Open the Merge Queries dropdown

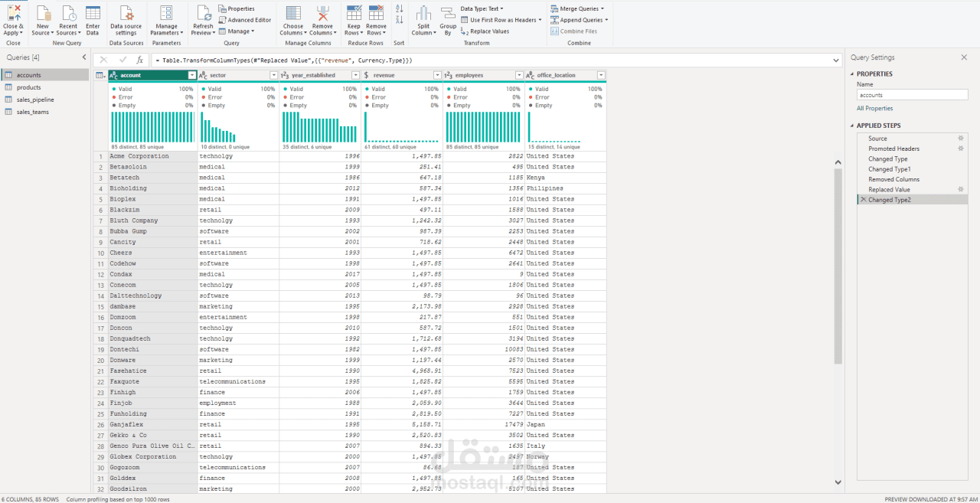(577, 8)
